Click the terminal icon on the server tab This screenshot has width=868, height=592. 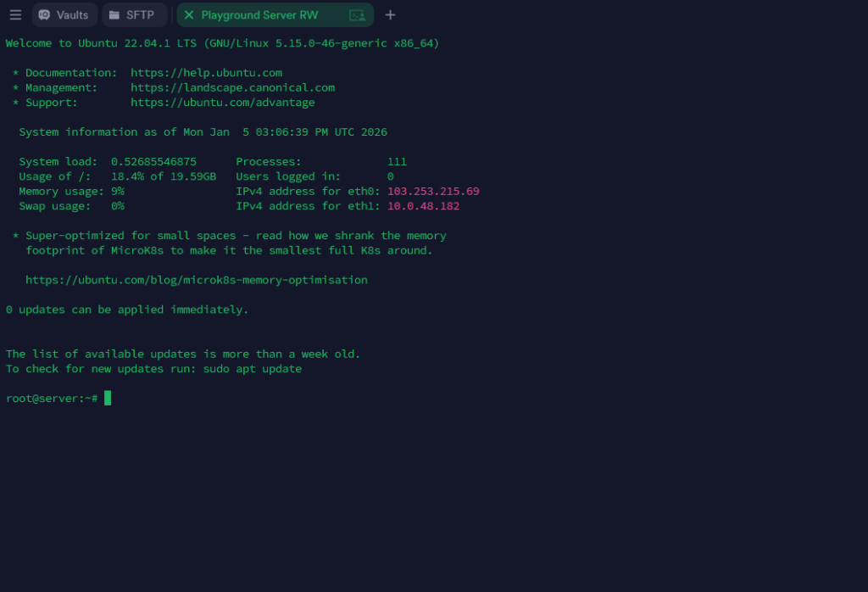tap(359, 14)
